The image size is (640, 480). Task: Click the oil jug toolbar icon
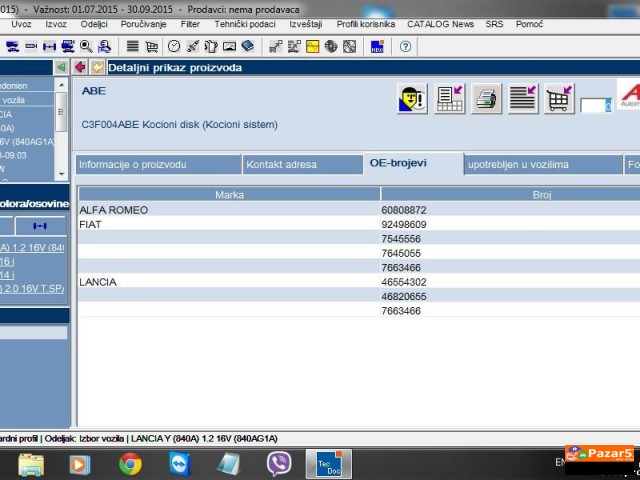[x=211, y=47]
